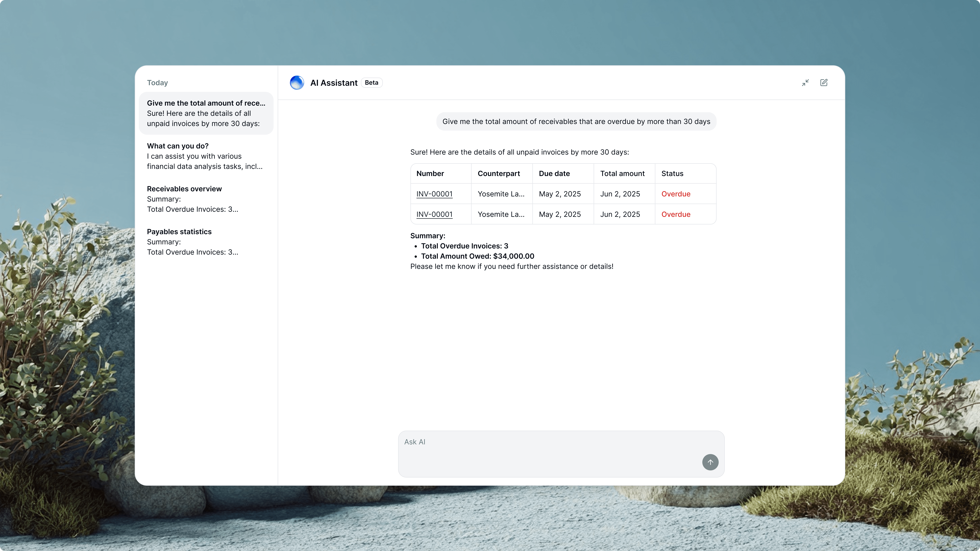Click the Overdue status in first row
This screenshot has height=551, width=980.
(676, 194)
